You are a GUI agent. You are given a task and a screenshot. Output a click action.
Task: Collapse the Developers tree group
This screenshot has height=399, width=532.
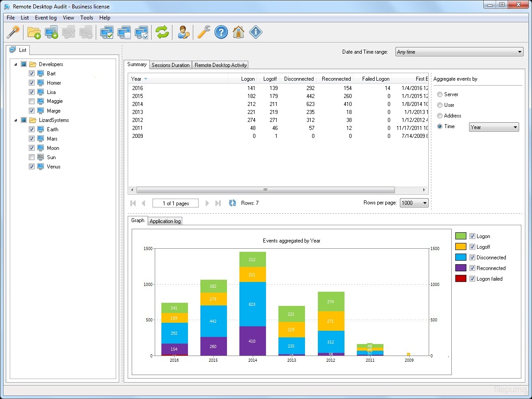pyautogui.click(x=16, y=64)
